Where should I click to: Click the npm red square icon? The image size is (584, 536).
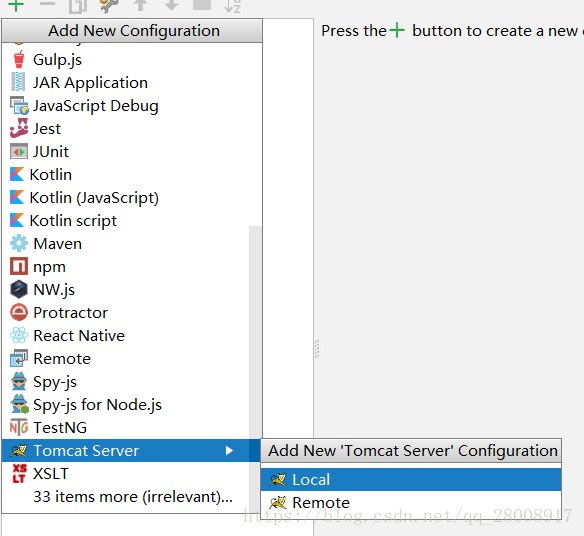click(x=19, y=266)
